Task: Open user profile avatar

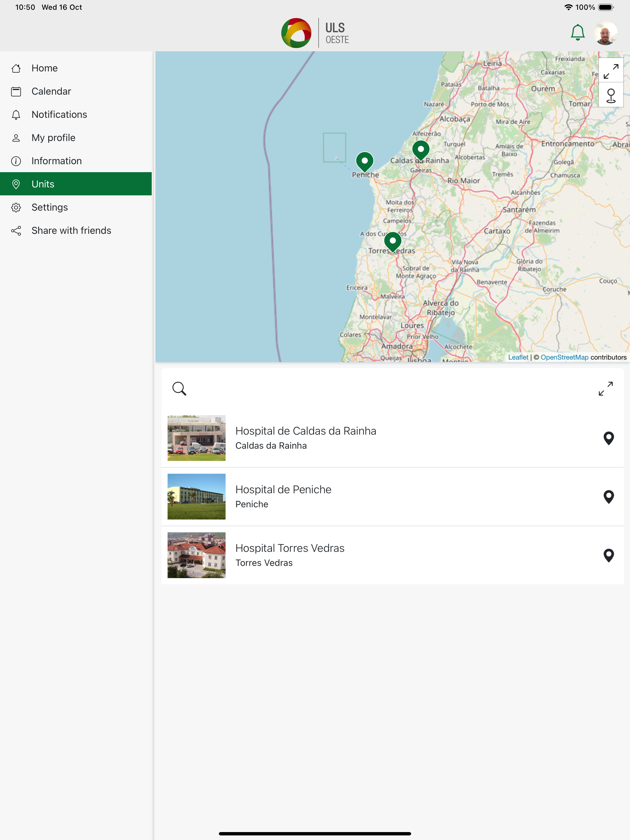Action: (x=606, y=33)
